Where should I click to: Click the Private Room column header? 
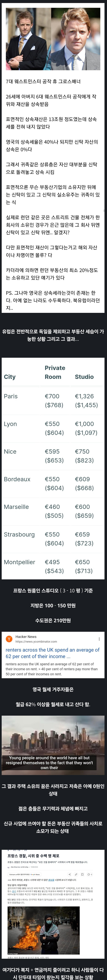55,372
